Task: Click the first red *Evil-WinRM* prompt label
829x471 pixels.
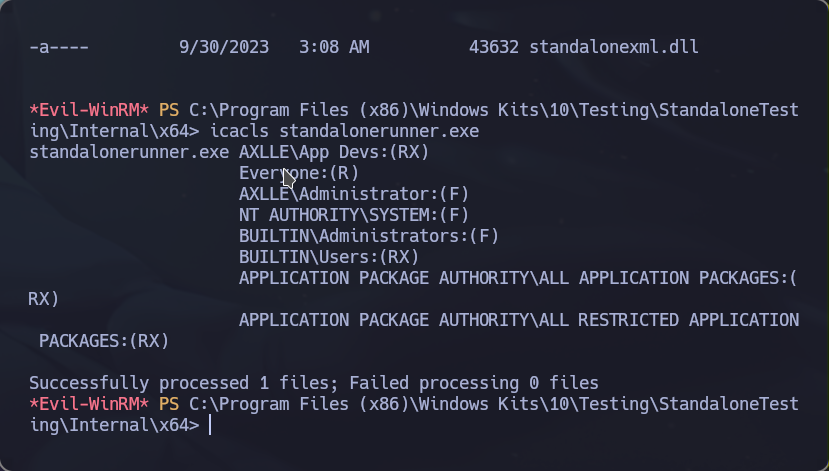Action: tap(89, 110)
